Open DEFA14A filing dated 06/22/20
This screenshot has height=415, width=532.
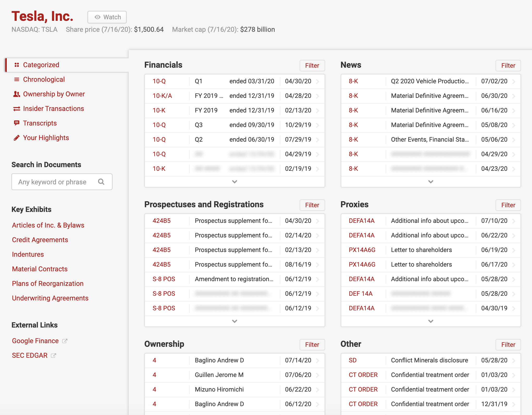[x=431, y=235]
